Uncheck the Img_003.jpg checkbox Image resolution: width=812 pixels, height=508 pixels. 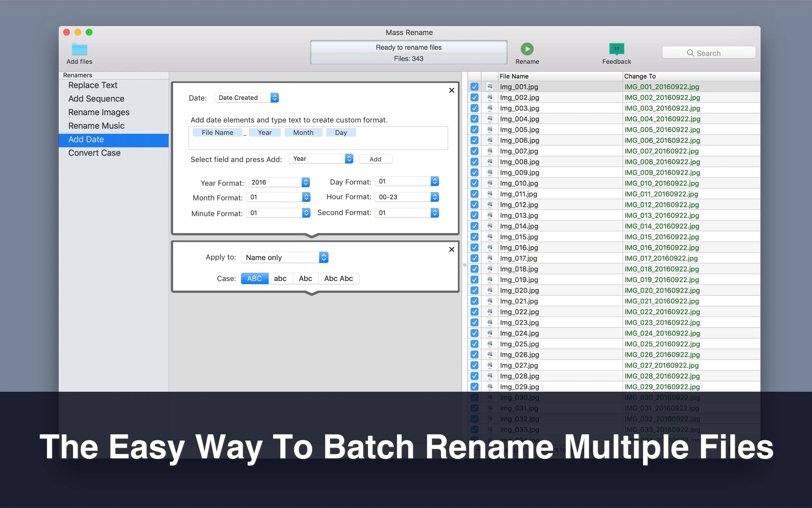coord(474,108)
